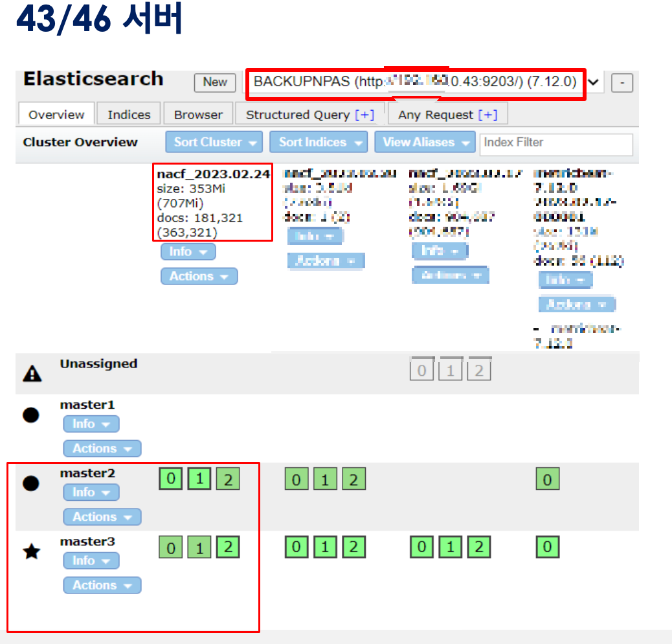
Task: Click unassigned shard 2 box
Action: [479, 370]
